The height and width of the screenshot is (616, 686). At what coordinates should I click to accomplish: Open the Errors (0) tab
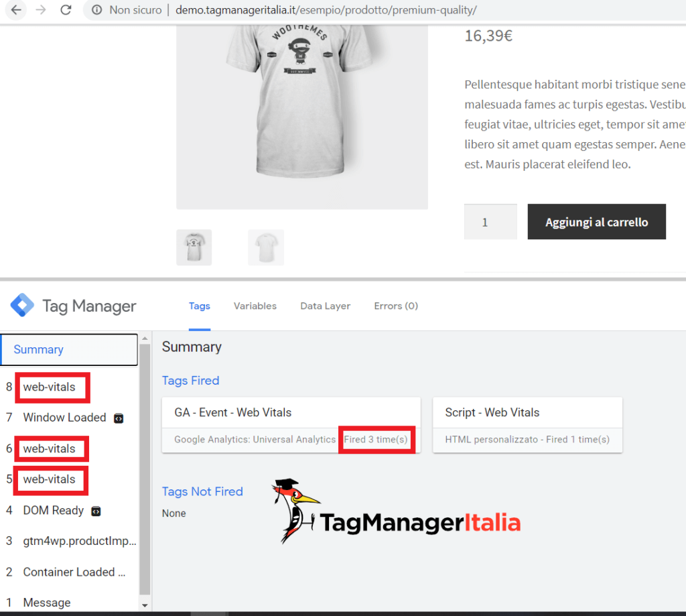pyautogui.click(x=396, y=306)
